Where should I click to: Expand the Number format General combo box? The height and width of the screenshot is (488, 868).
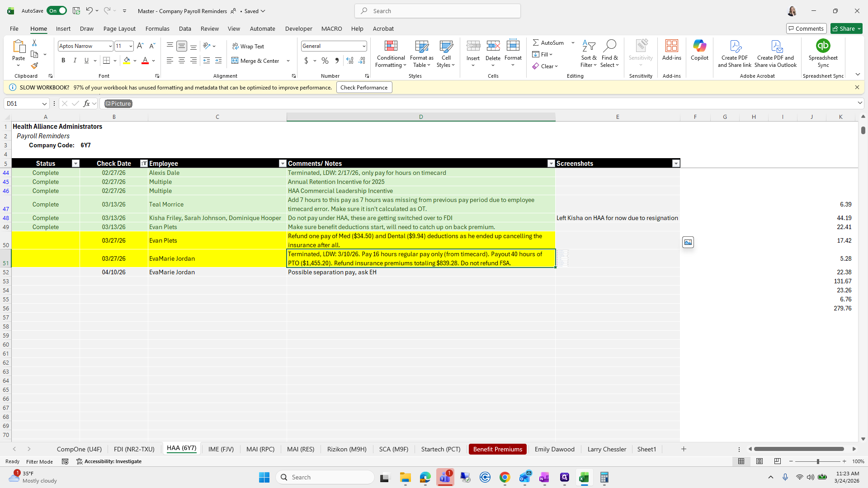tap(363, 46)
